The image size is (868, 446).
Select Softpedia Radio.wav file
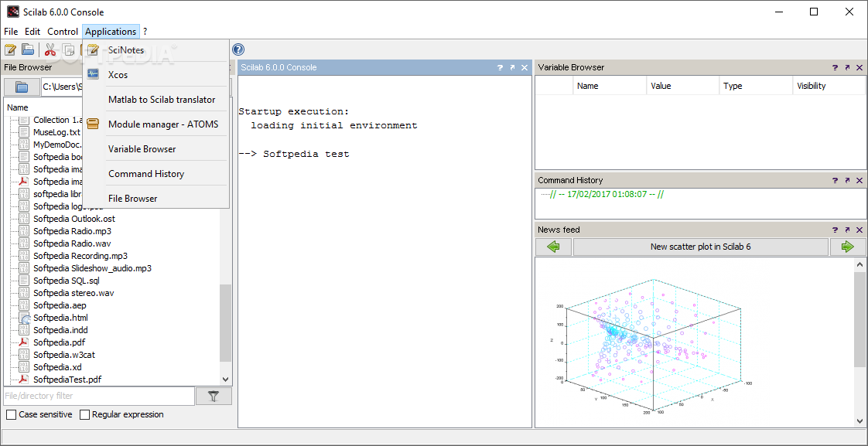(x=72, y=243)
